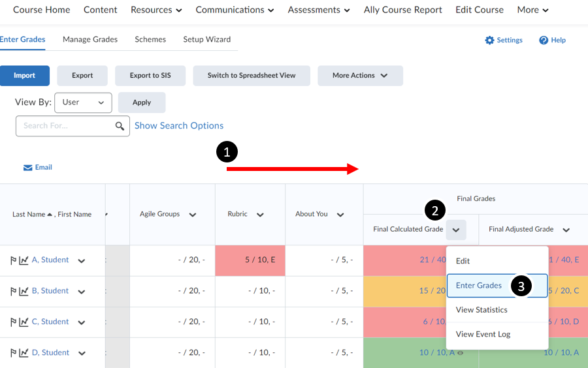Click the Help question mark icon

point(544,40)
